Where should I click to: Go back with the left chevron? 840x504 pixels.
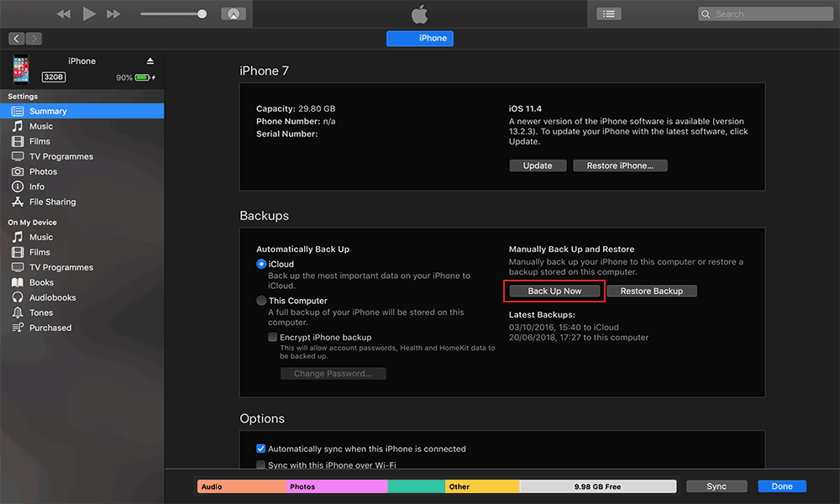17,39
